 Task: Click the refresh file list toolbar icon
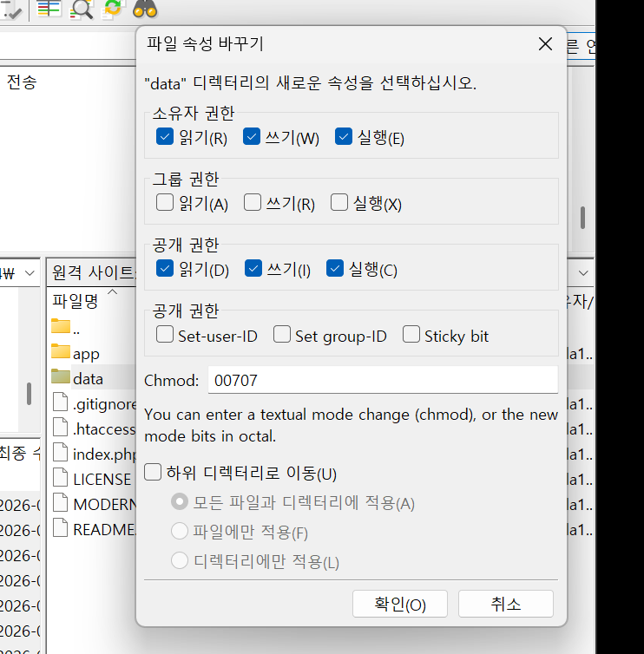tap(113, 9)
